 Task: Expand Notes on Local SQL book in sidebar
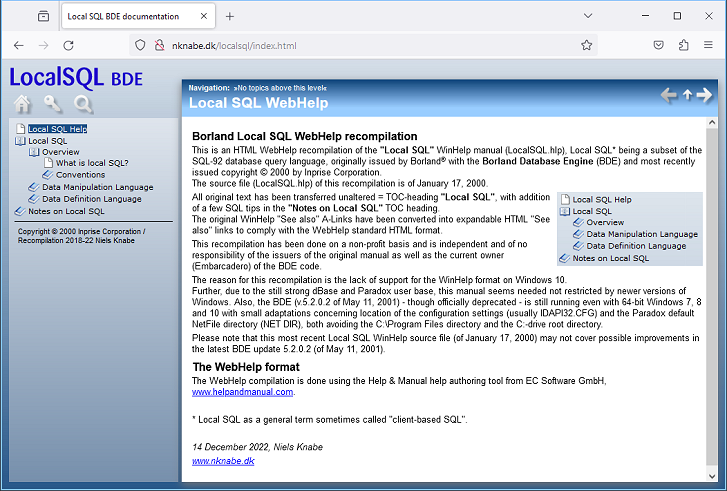coord(20,211)
